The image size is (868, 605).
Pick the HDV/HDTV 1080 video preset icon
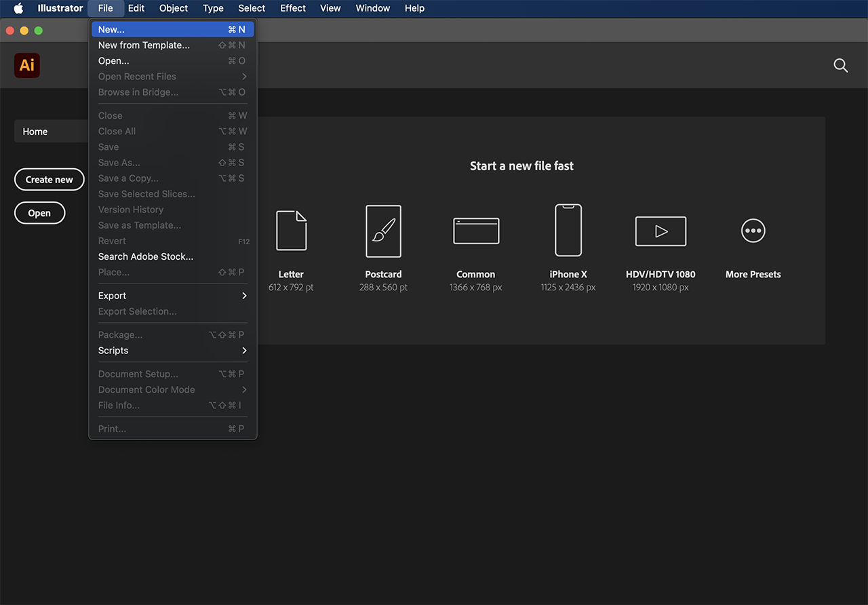[x=660, y=231]
